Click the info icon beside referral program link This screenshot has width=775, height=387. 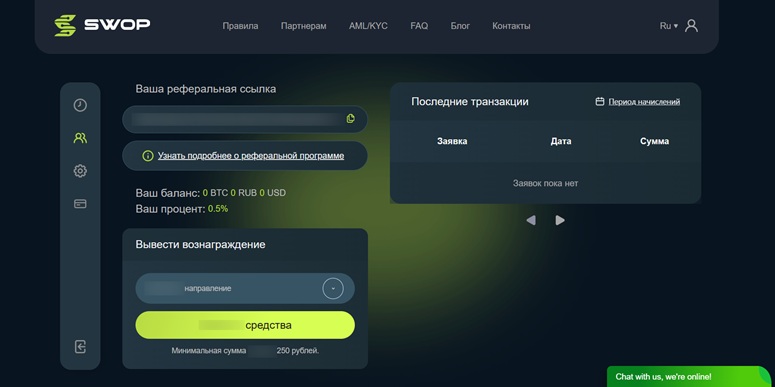(x=147, y=156)
